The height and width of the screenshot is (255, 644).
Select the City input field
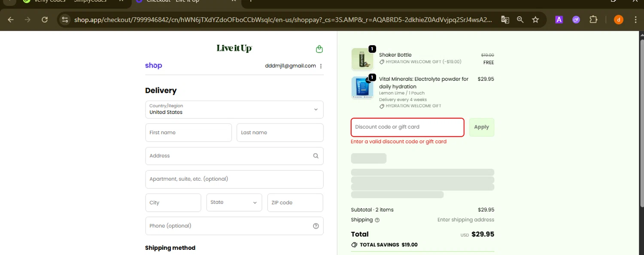[173, 203]
